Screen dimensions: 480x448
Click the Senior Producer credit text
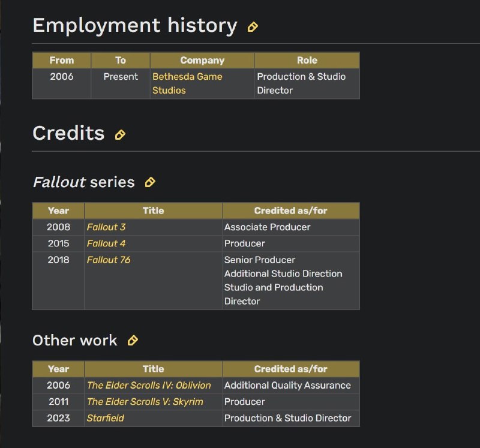point(260,260)
